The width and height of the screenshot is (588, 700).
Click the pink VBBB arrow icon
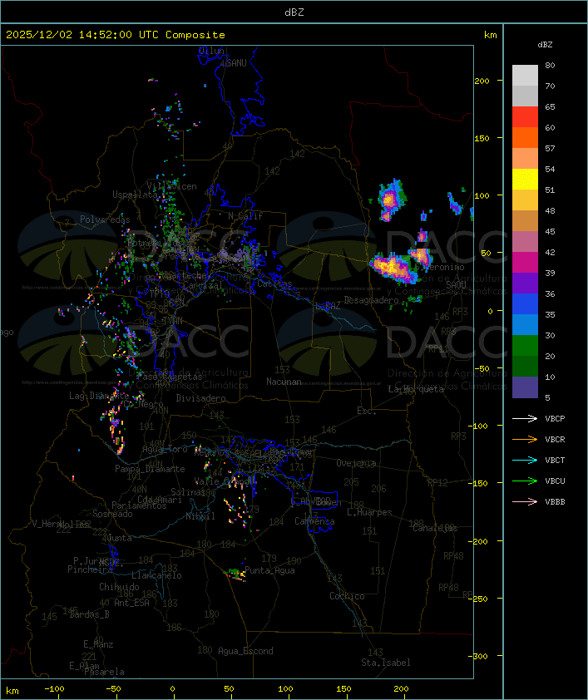coord(525,501)
